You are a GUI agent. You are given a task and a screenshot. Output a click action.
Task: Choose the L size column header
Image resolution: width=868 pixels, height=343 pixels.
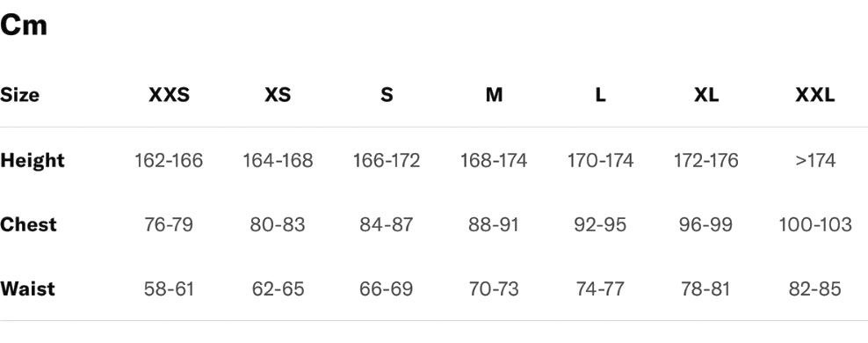(x=600, y=95)
